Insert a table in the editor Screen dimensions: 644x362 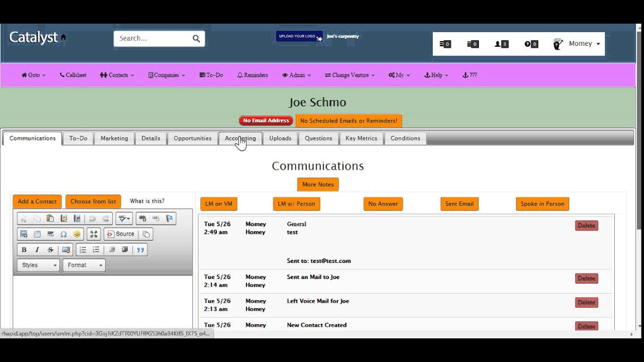(x=37, y=234)
